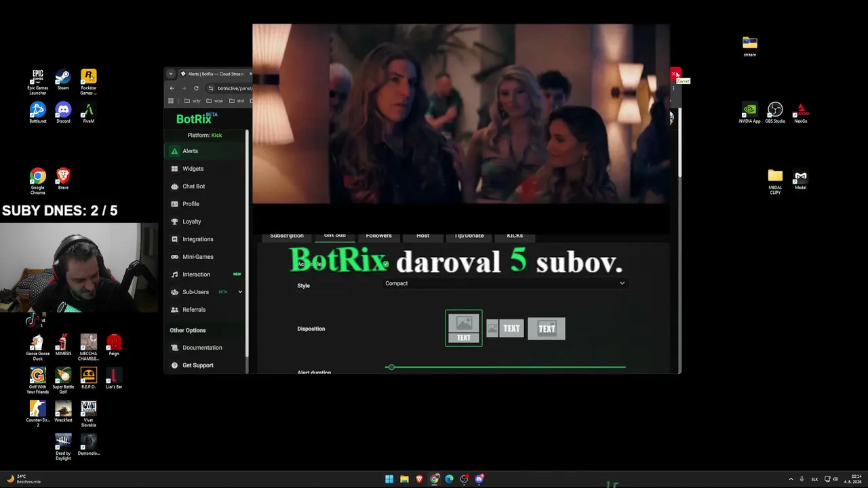Open Microsoft Edge from the taskbar
868x488 pixels.
coord(449,479)
